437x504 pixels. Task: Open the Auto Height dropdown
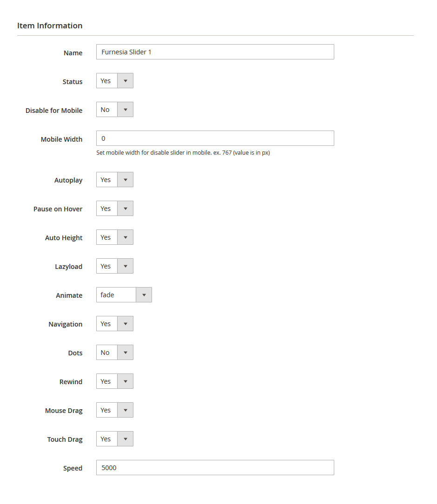(x=114, y=237)
